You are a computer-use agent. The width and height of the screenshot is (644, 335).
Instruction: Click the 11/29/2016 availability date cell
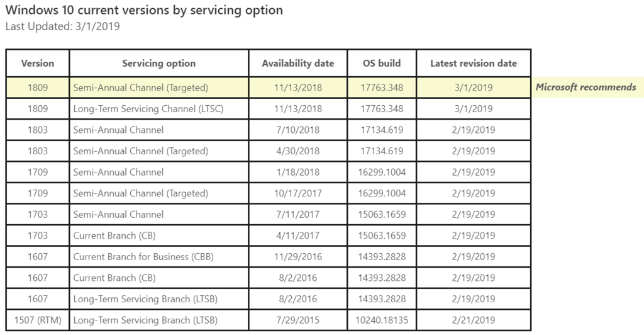297,257
